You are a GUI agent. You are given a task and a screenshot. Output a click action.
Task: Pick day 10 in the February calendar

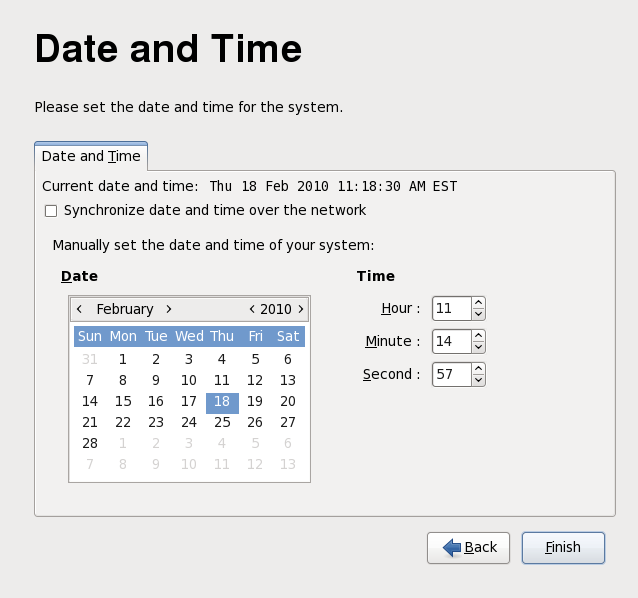(x=189, y=380)
